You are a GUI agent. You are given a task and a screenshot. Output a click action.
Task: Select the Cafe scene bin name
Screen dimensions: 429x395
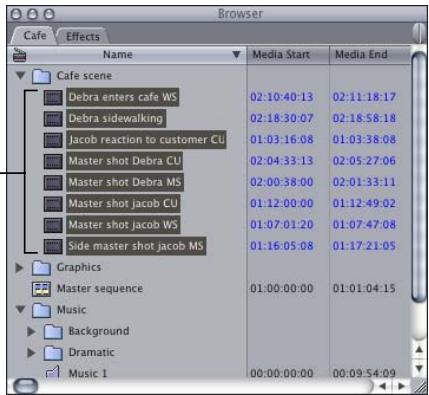tap(84, 76)
